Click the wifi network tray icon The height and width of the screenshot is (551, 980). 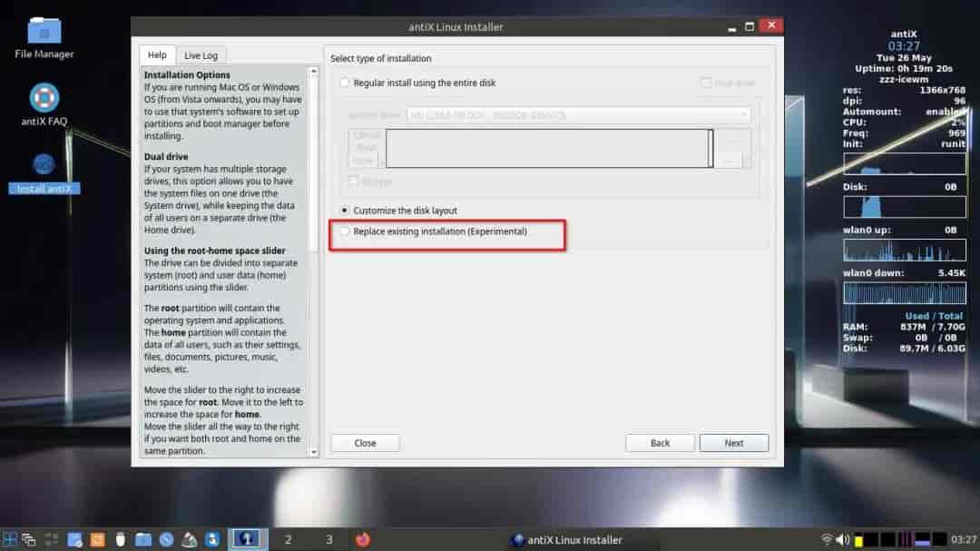tap(827, 539)
